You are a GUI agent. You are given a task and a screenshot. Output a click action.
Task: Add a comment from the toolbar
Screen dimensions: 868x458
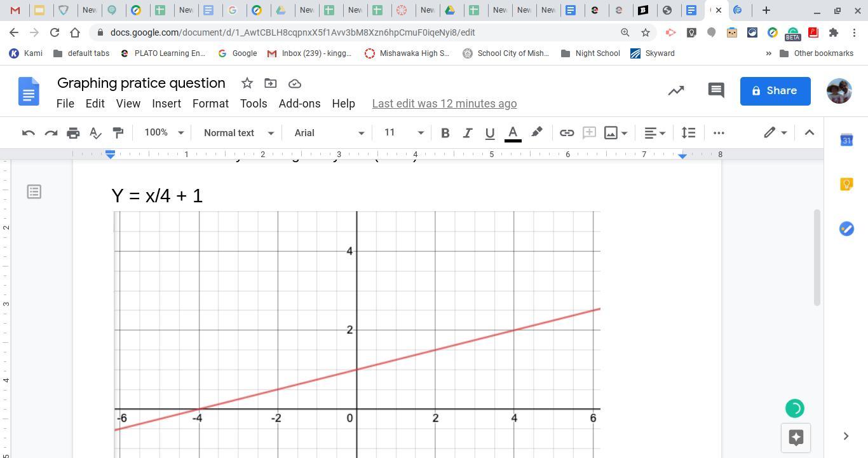click(x=589, y=133)
